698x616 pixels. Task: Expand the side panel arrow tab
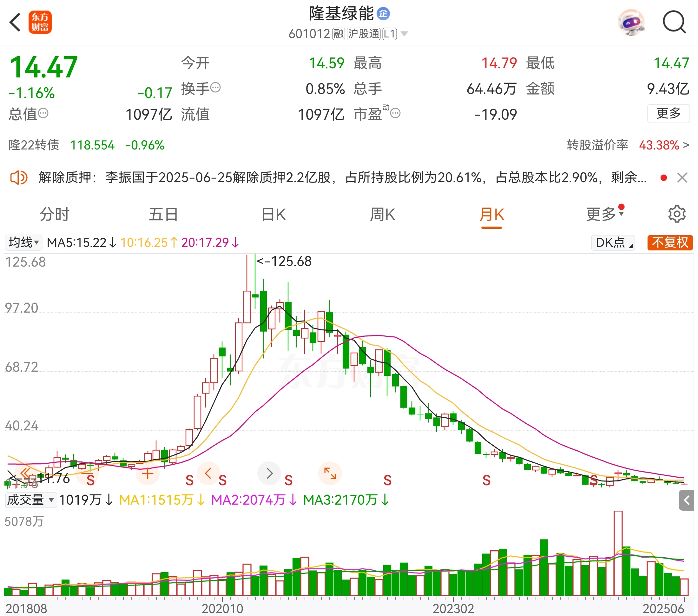(686, 500)
